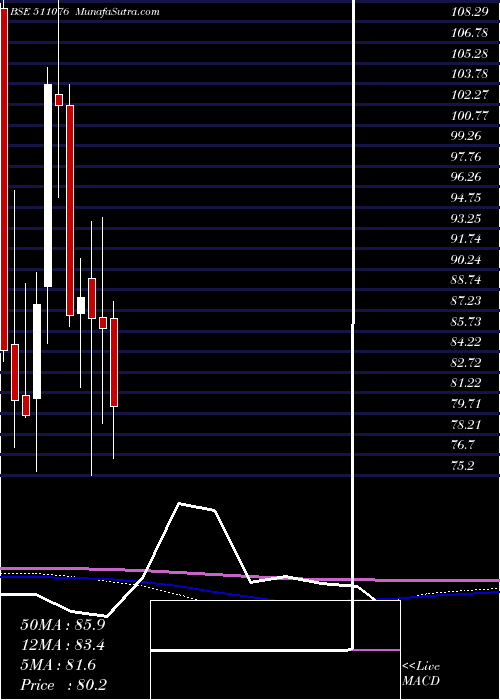Click the 12MA : 83.4 readout
This screenshot has width=500, height=700.
[63, 646]
